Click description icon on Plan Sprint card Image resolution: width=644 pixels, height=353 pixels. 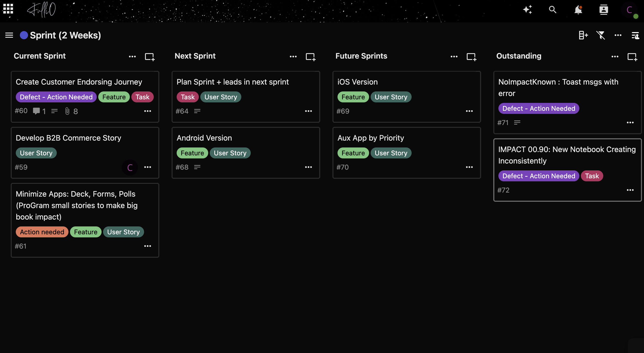(x=197, y=111)
